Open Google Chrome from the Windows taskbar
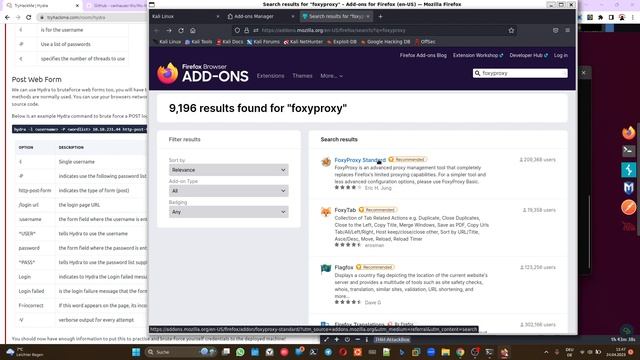Image resolution: width=640 pixels, height=360 pixels. [460, 352]
